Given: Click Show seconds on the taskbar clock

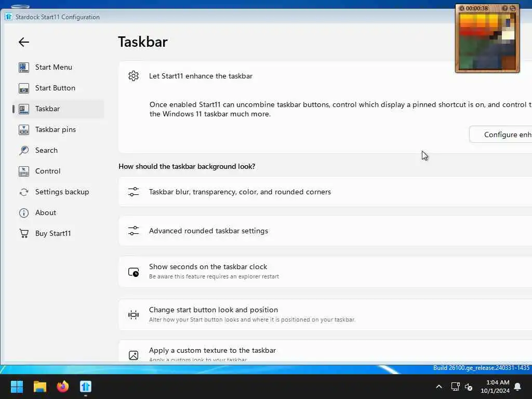Looking at the screenshot, I should pyautogui.click(x=325, y=272).
